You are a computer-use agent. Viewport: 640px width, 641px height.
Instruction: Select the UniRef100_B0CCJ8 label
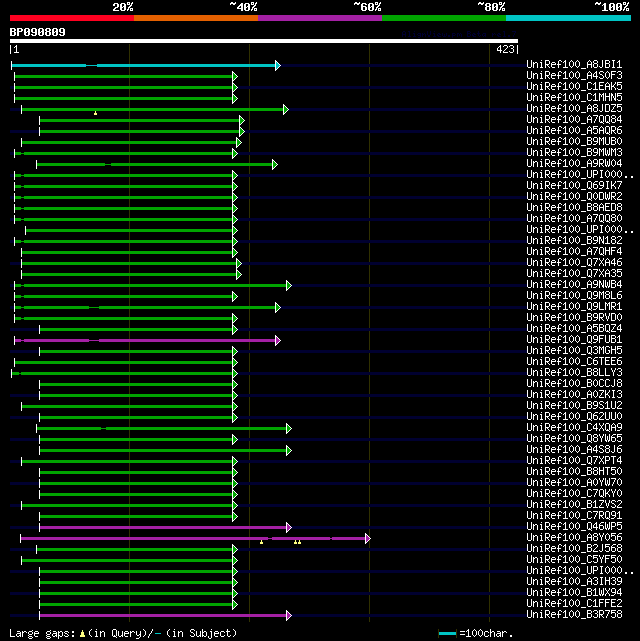click(x=574, y=384)
